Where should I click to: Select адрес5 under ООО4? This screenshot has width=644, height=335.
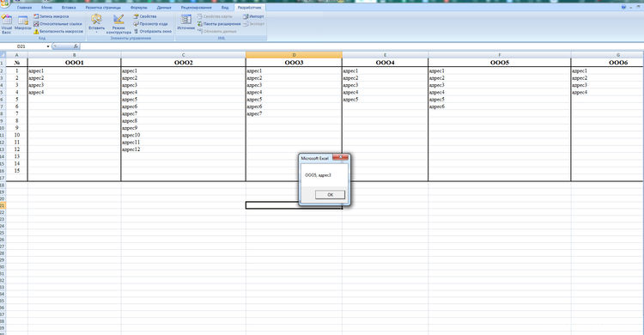click(x=385, y=100)
